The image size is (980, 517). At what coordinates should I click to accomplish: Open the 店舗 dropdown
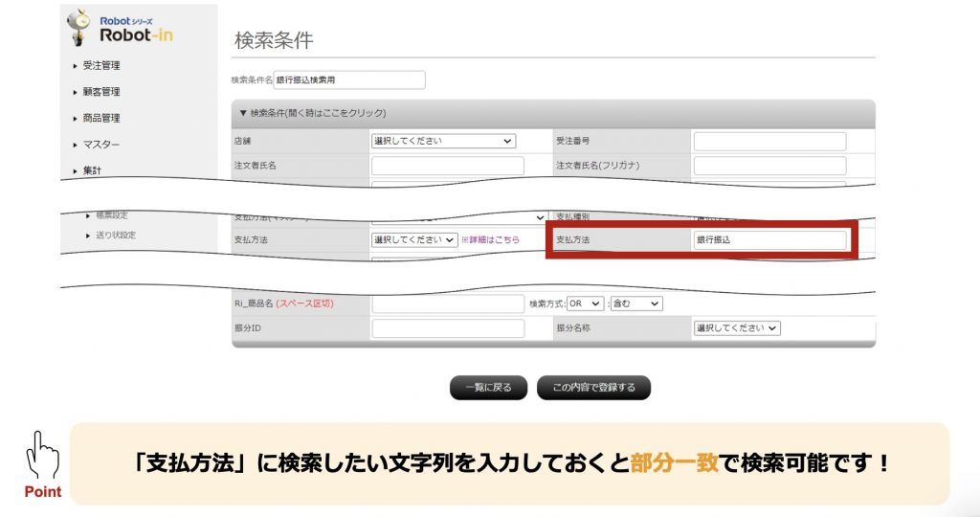point(443,142)
